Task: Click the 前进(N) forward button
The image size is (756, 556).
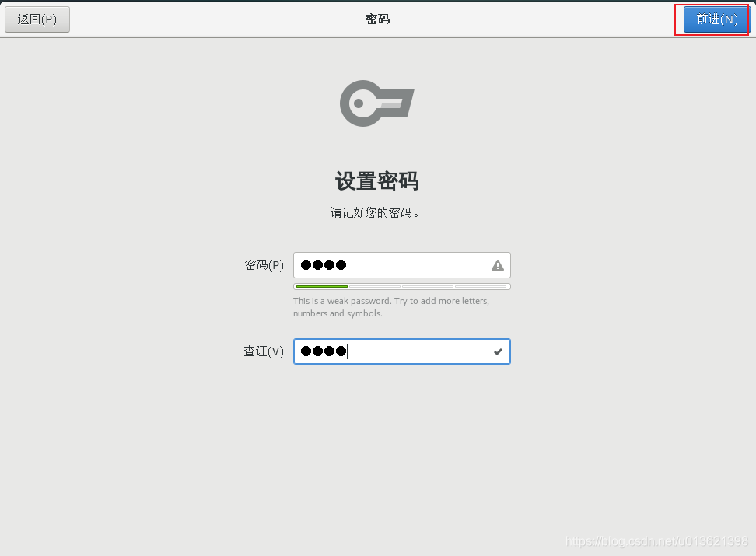Action: point(716,19)
